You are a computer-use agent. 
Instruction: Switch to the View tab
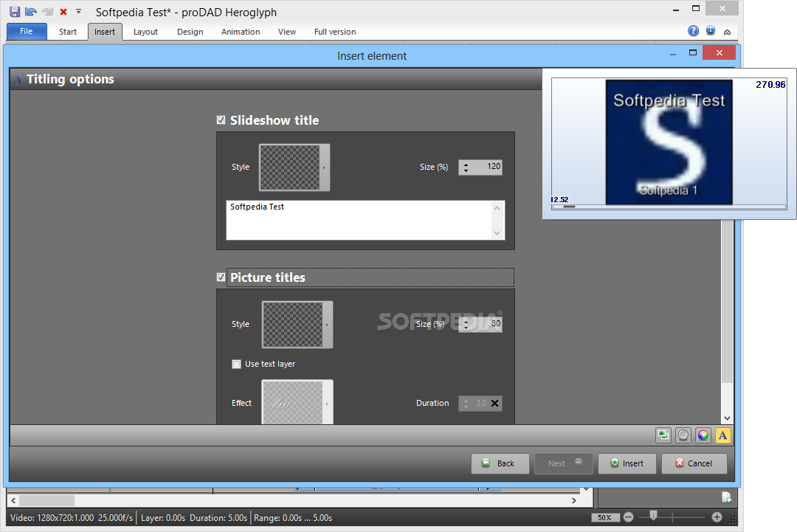pos(286,32)
